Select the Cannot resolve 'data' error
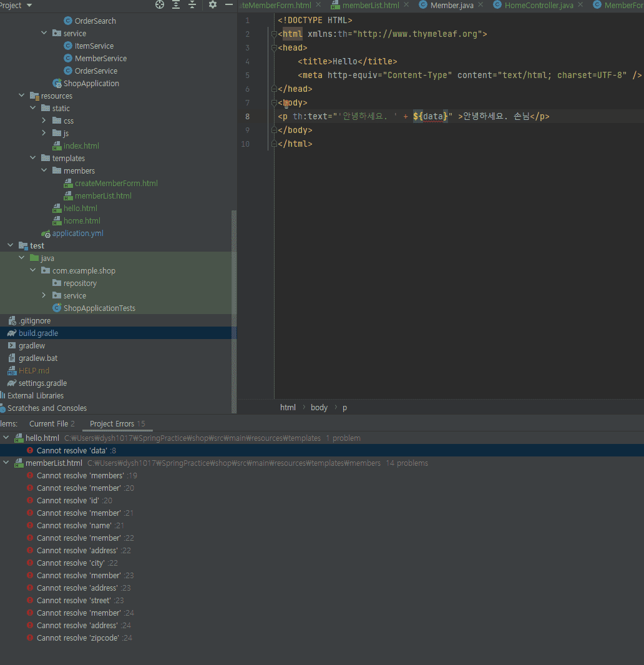Viewport: 644px width, 665px height. (x=322, y=450)
